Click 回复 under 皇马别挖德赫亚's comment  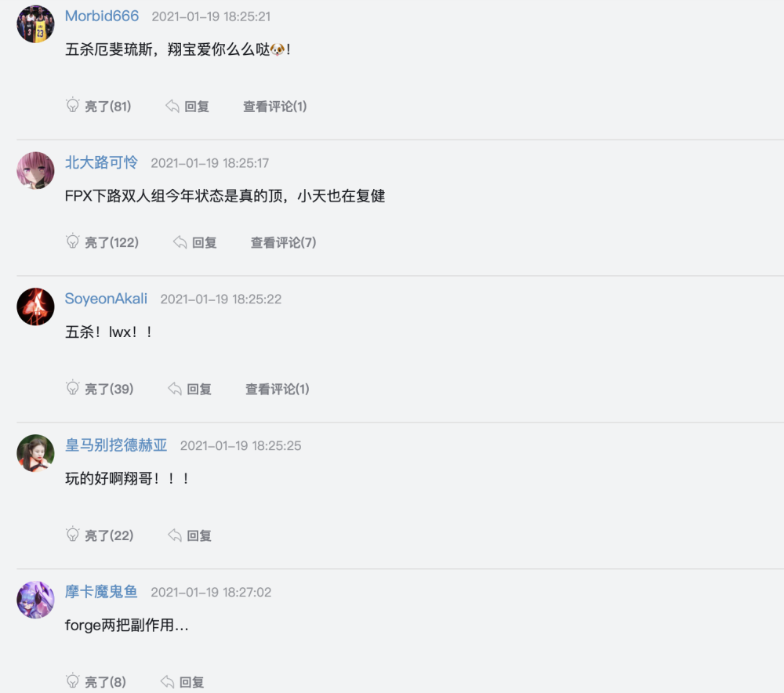(x=199, y=535)
